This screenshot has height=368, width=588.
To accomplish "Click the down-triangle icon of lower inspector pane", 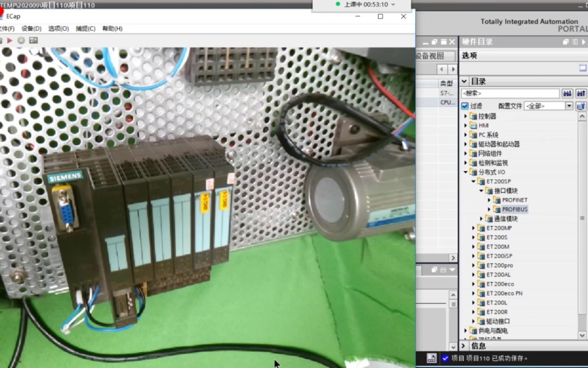I will pos(452,270).
